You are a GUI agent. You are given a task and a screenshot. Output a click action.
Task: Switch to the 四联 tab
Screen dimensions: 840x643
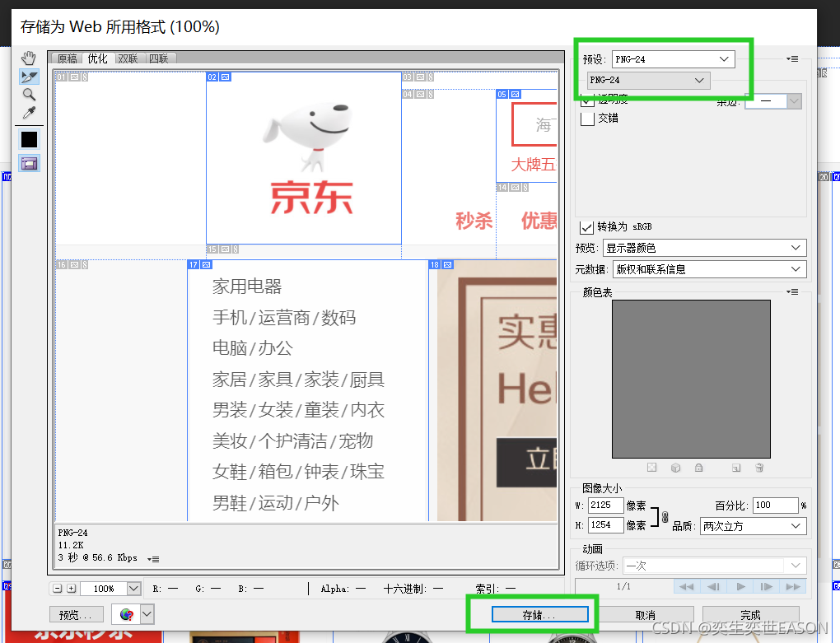point(159,58)
